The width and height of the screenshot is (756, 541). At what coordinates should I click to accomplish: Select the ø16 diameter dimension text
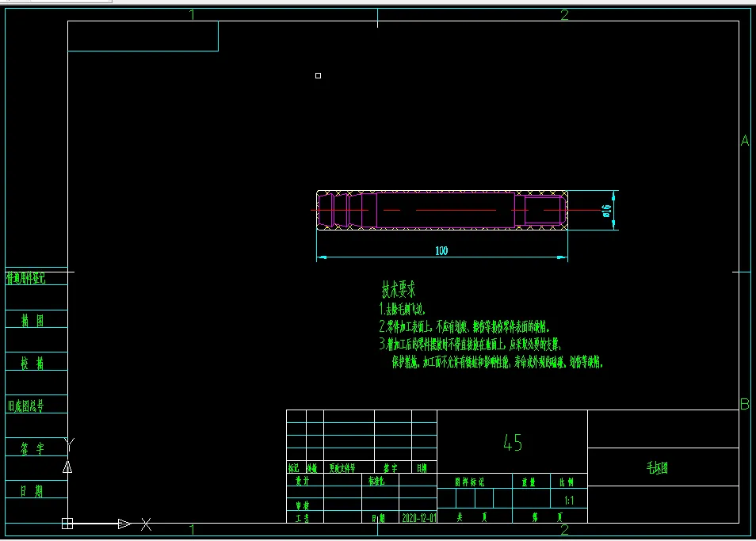[606, 211]
